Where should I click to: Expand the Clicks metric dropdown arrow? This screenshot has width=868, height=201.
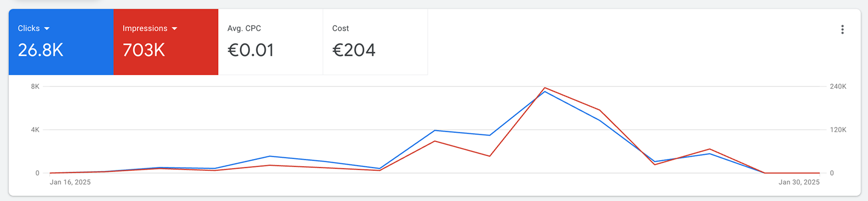(47, 29)
